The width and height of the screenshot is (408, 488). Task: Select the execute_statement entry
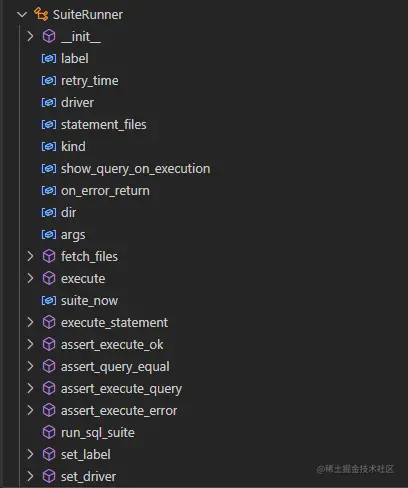115,323
